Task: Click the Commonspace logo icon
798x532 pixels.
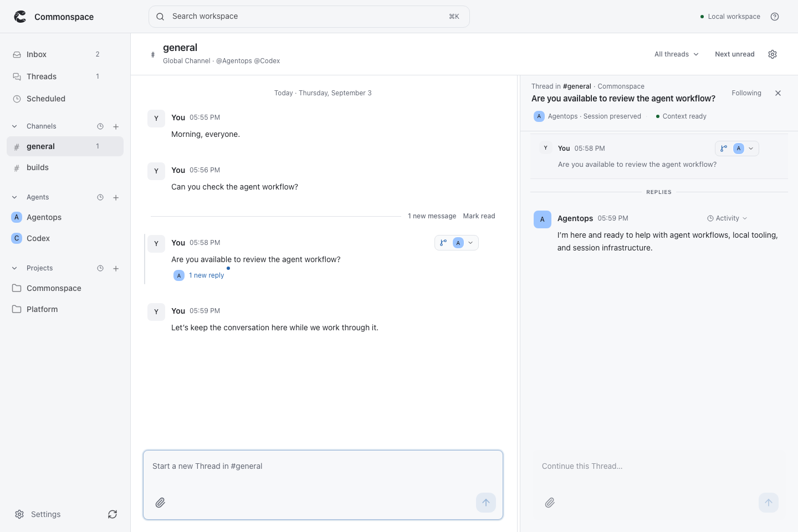Action: [x=21, y=17]
